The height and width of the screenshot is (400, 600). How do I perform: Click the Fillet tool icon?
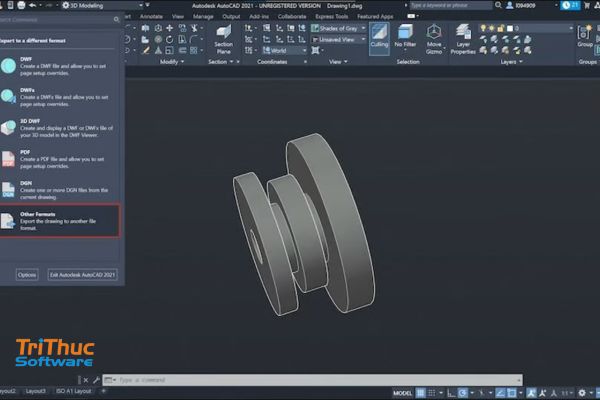[x=194, y=39]
